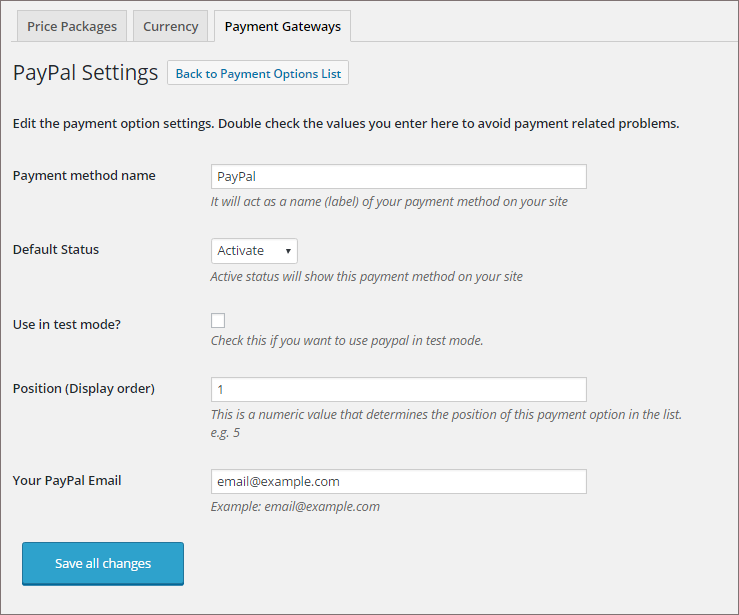The image size is (739, 615).
Task: Click the 'Your PayPal Email' label
Action: (x=67, y=480)
